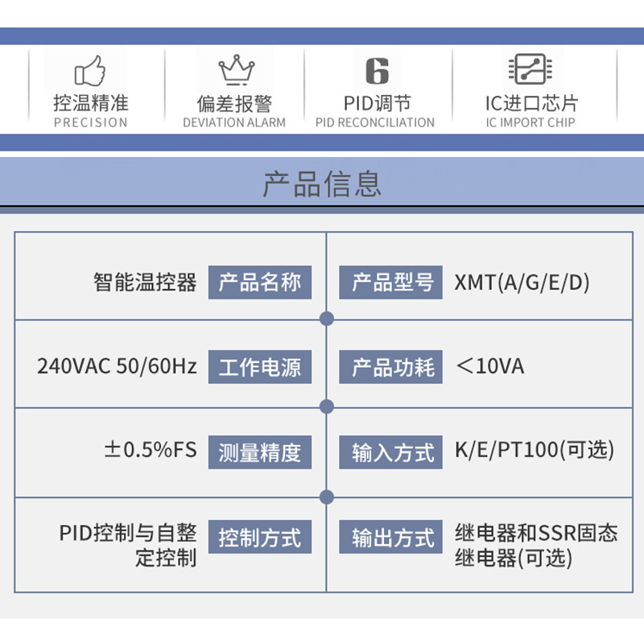Click the K/E/PT100(可选) input value
The width and height of the screenshot is (644, 644).
[535, 450]
